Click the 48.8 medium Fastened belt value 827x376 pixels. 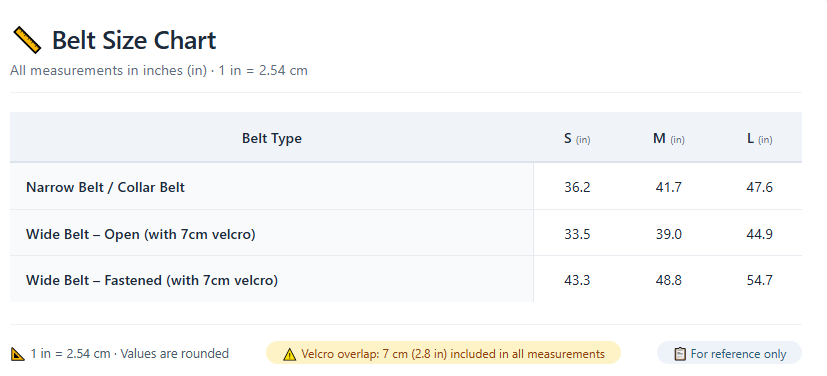pos(669,280)
